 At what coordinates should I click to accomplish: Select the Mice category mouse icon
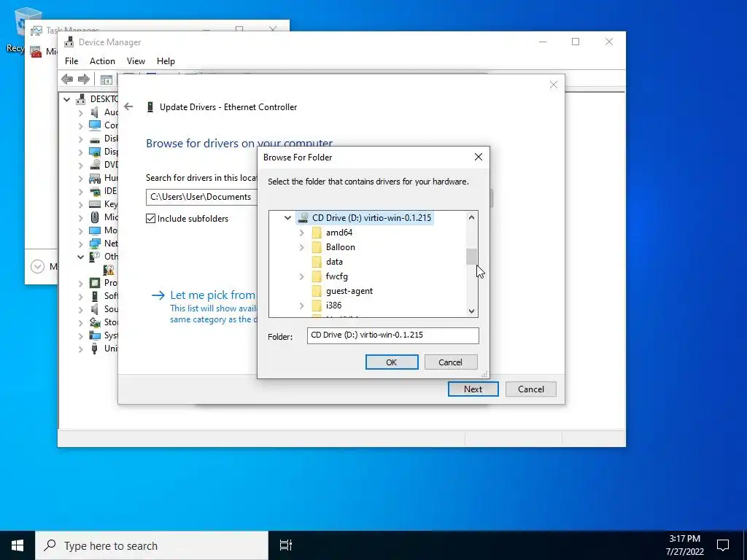95,217
